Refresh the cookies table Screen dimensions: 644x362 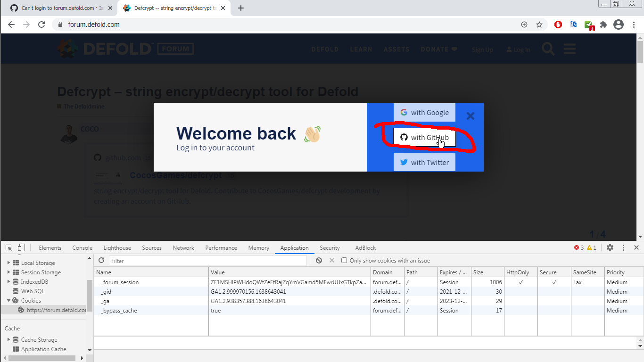click(x=101, y=260)
